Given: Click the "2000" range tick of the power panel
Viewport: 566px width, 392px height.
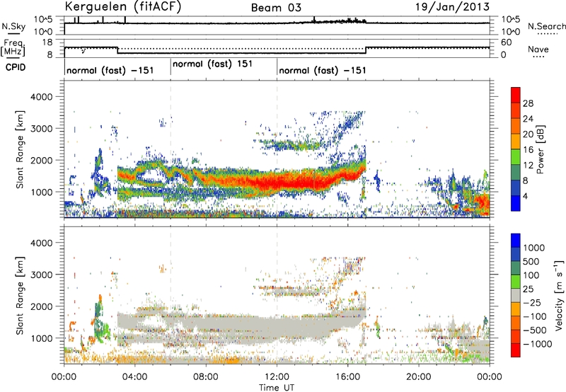Looking at the screenshot, I should (x=41, y=160).
